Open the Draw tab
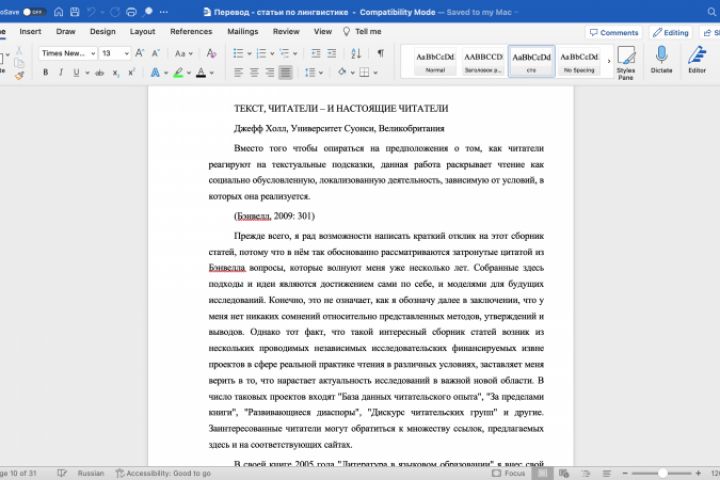 point(66,32)
